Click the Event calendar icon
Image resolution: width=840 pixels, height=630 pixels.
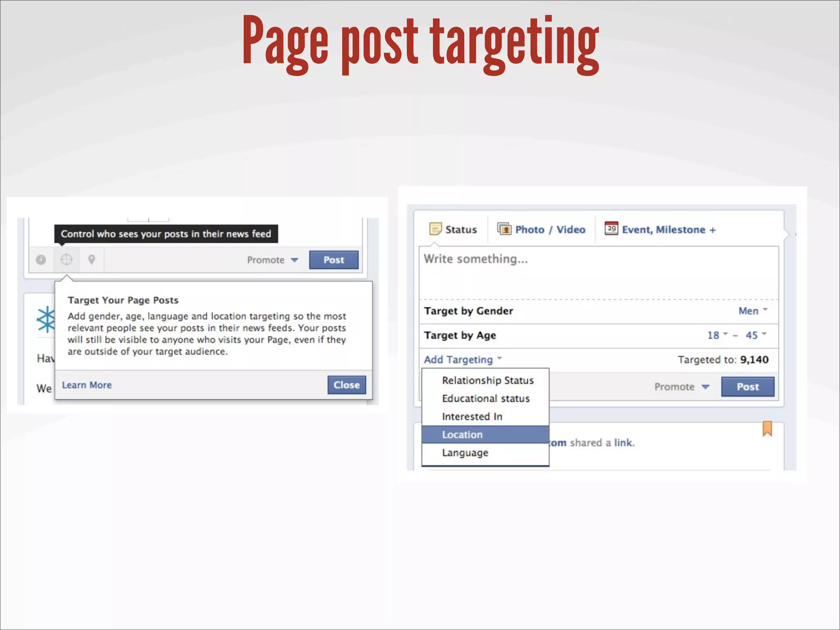click(x=611, y=228)
